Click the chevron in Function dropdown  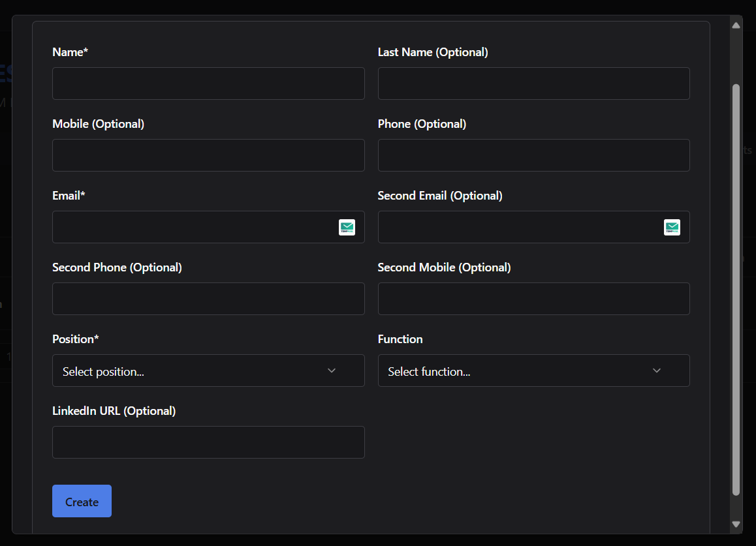tap(657, 371)
